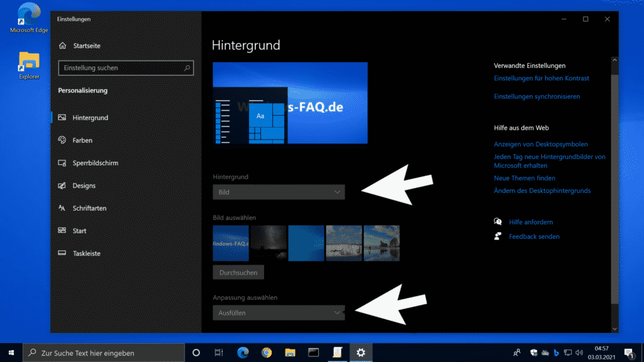Click the Feedback senden person icon
The height and width of the screenshot is (362, 644).
coord(498,236)
